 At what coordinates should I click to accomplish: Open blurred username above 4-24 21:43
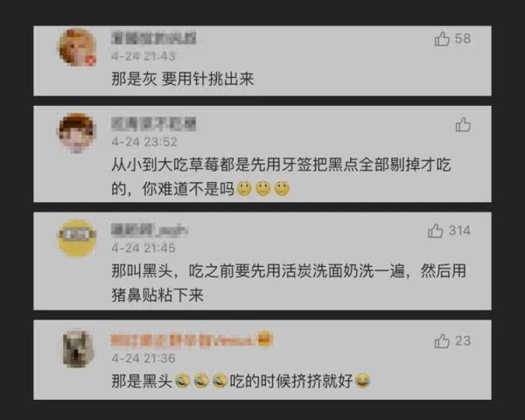point(154,38)
